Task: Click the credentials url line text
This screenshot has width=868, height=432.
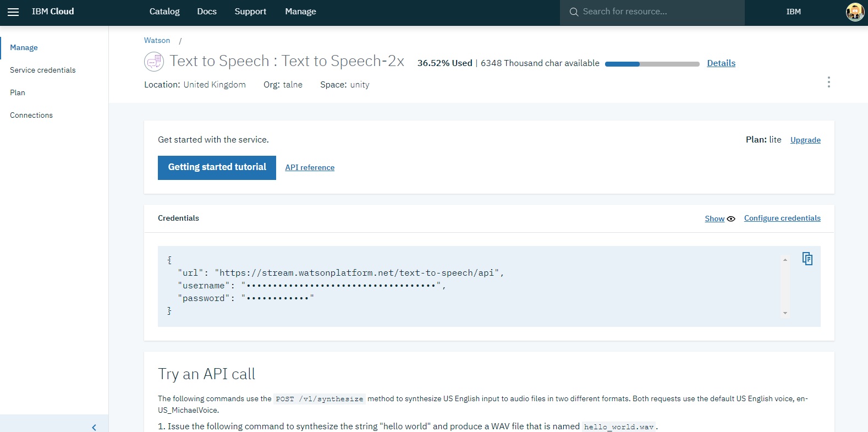Action: click(341, 273)
